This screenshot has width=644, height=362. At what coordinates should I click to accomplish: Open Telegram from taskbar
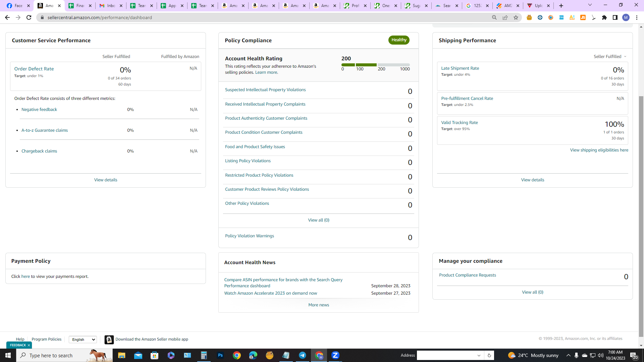point(303,355)
